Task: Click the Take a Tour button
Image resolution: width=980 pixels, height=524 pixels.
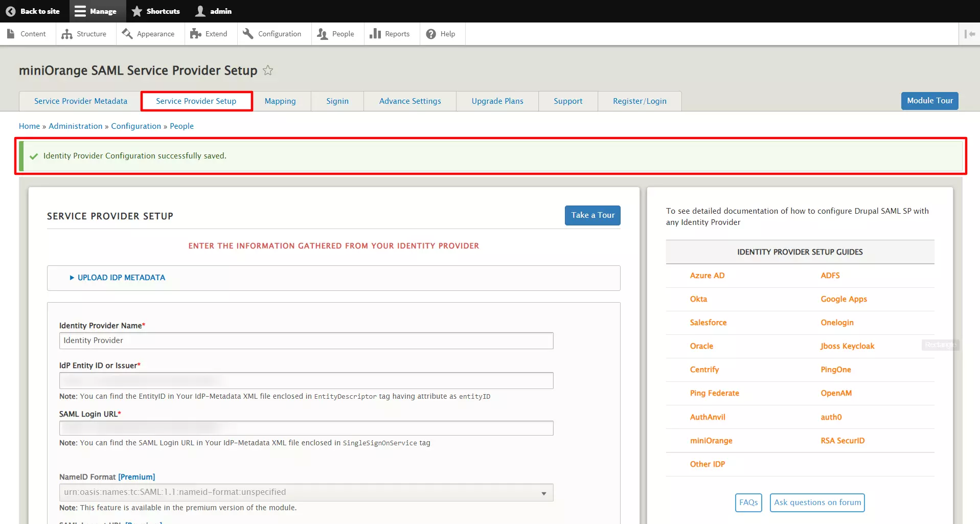Action: point(592,215)
